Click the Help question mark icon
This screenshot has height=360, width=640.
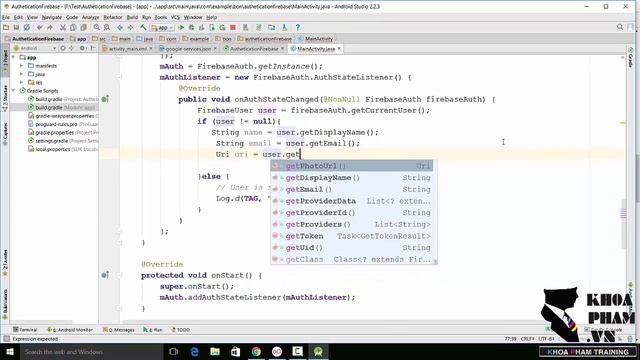tap(298, 27)
